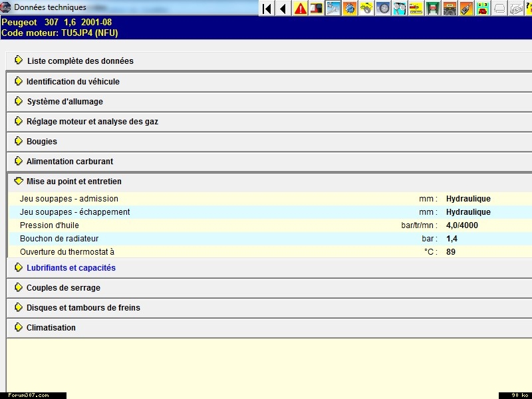
Task: Click the Peugeot 307 1,6 2001-08 header
Action: point(57,23)
